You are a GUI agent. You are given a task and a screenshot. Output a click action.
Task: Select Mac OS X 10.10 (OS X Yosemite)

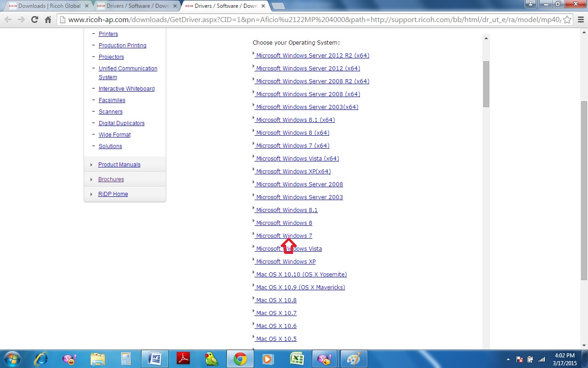[301, 275]
